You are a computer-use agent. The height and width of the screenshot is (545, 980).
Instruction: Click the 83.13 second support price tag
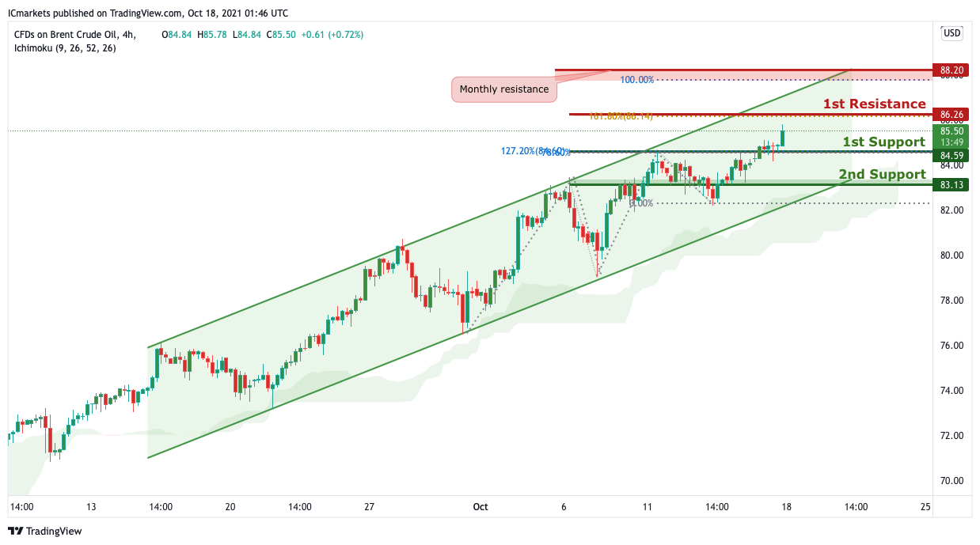coord(951,185)
